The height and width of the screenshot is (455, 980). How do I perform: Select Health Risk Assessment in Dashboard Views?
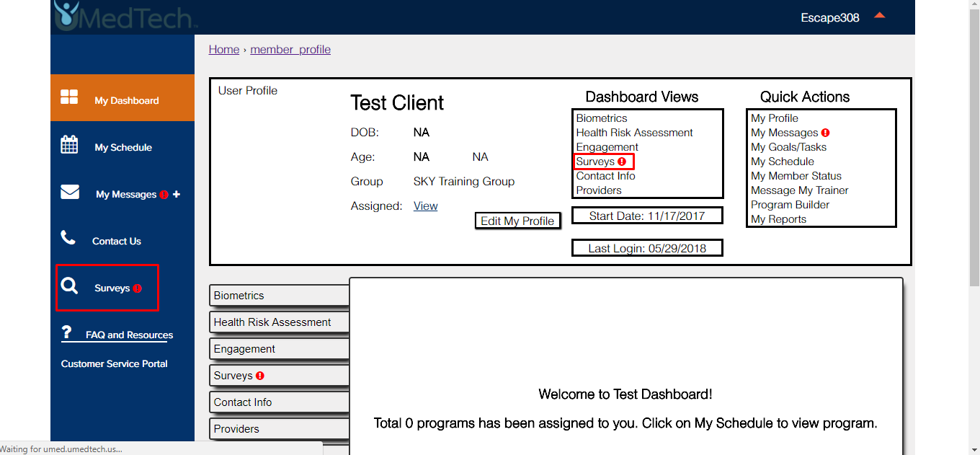(x=635, y=133)
